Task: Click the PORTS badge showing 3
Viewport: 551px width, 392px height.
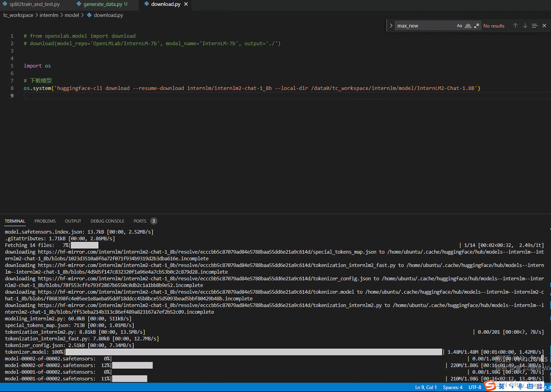Action: (154, 221)
